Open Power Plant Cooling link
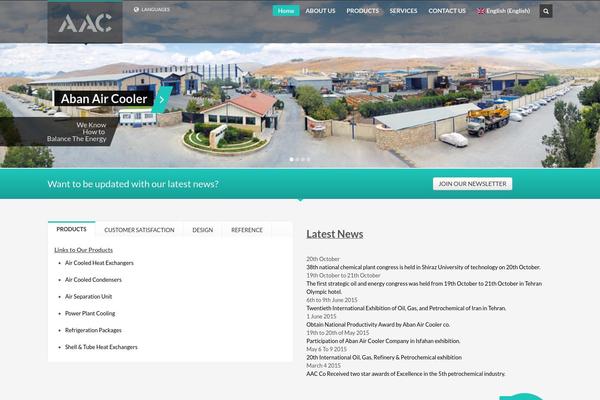Screen dimensions: 600x400 click(90, 313)
